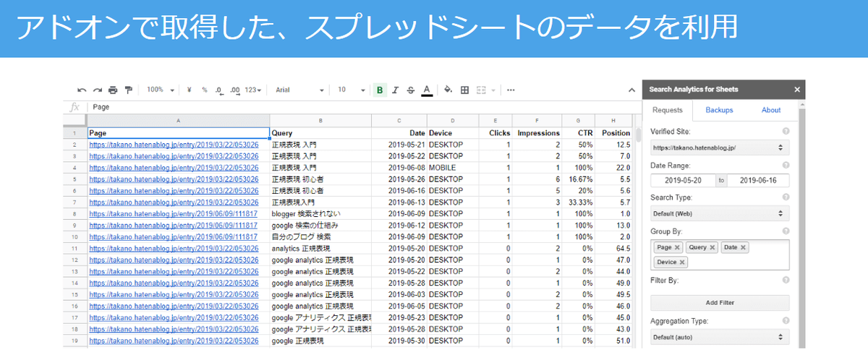
Task: Open the text color picker
Action: click(x=427, y=90)
